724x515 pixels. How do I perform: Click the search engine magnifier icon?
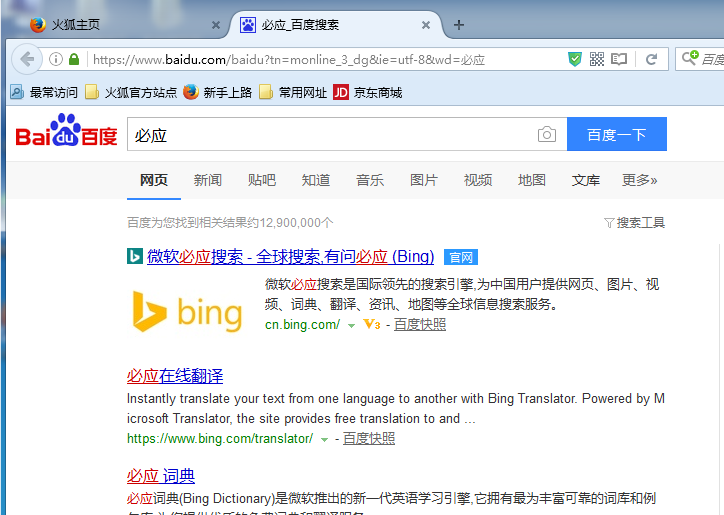click(x=690, y=58)
